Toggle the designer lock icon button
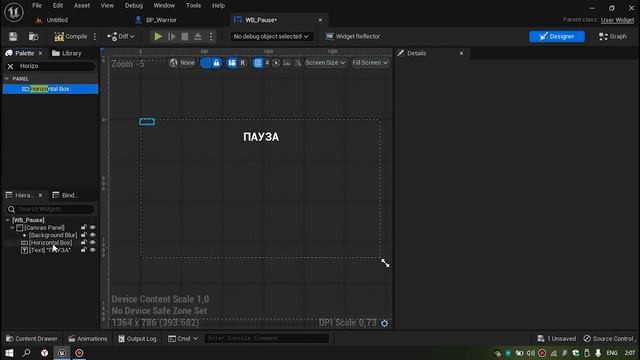 click(x=216, y=62)
